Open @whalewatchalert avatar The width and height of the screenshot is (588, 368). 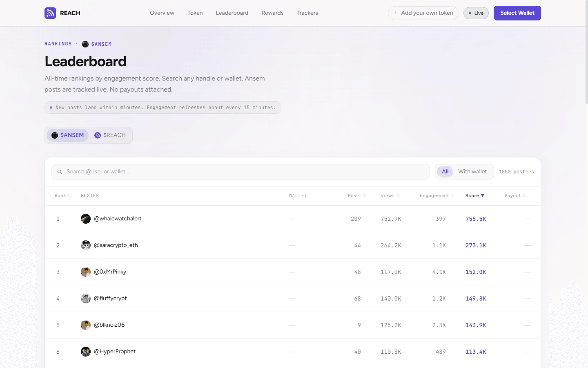click(86, 219)
